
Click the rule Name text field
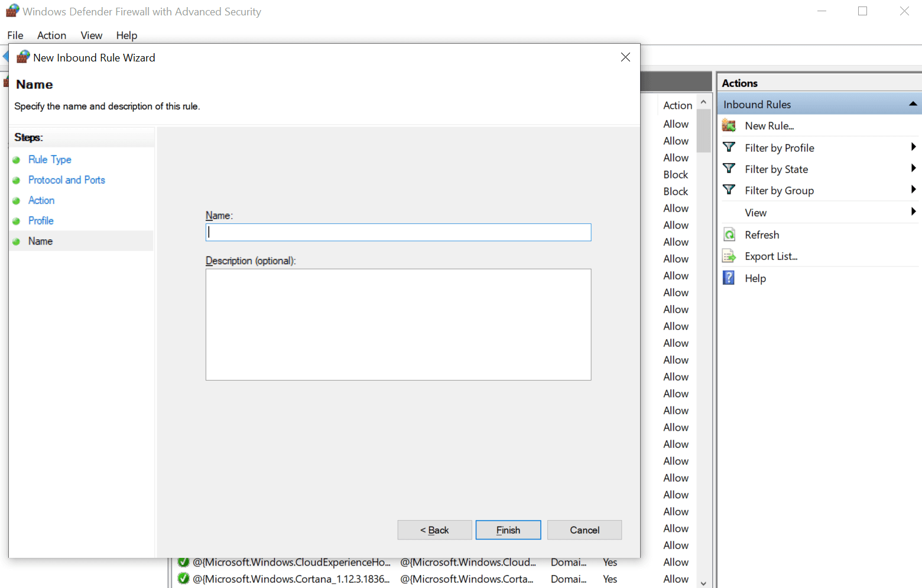pyautogui.click(x=398, y=232)
